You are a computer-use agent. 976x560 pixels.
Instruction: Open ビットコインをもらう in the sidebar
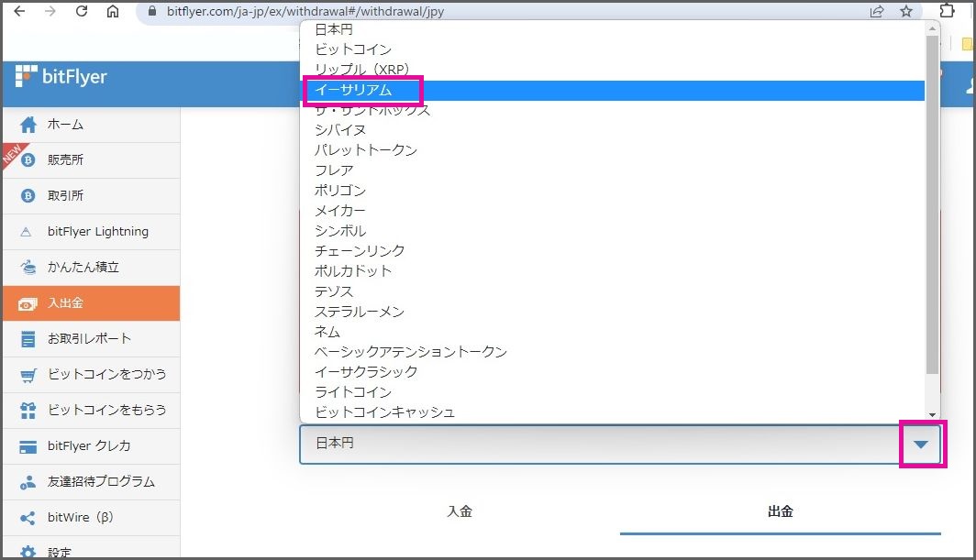[x=92, y=410]
